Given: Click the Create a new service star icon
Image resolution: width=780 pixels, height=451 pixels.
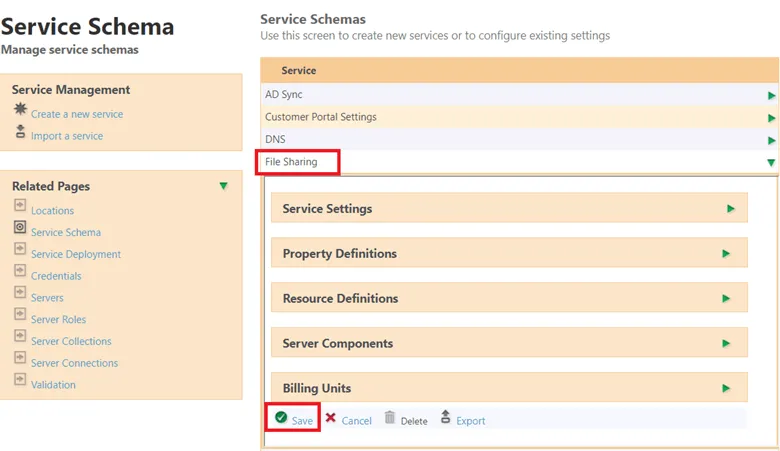Looking at the screenshot, I should [20, 111].
